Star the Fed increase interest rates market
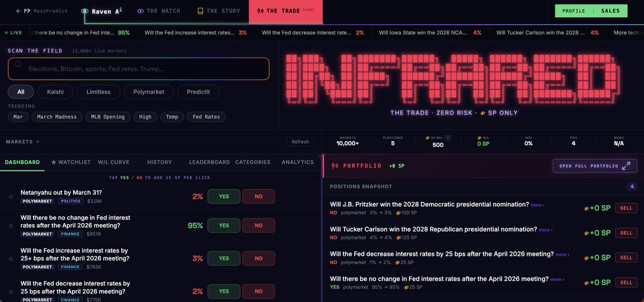 (x=11, y=259)
